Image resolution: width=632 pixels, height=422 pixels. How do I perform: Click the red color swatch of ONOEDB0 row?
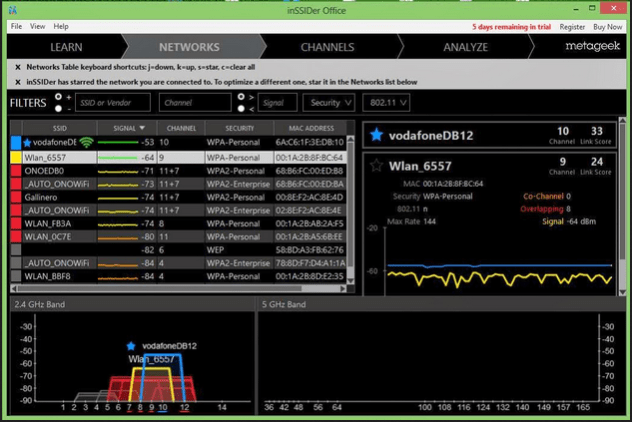(x=16, y=171)
